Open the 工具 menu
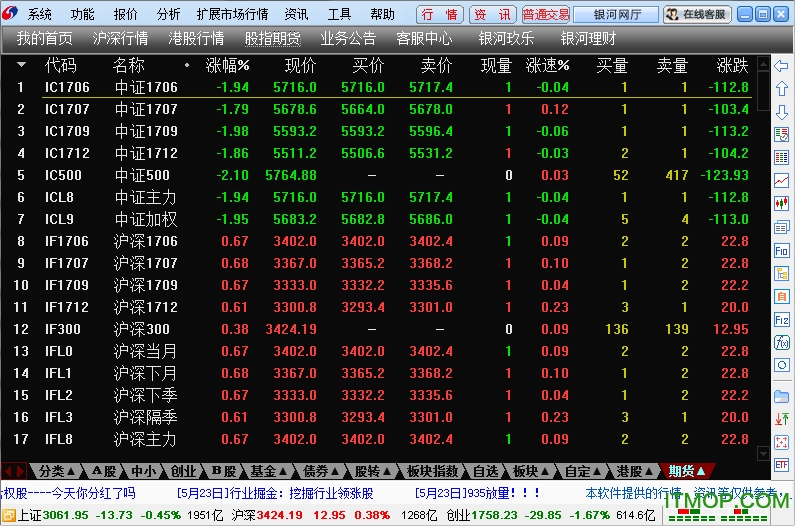The image size is (795, 526). pos(339,14)
